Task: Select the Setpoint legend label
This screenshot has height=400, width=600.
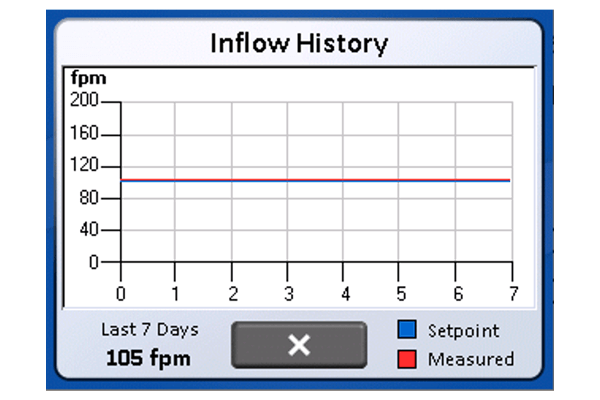Action: pyautogui.click(x=462, y=331)
